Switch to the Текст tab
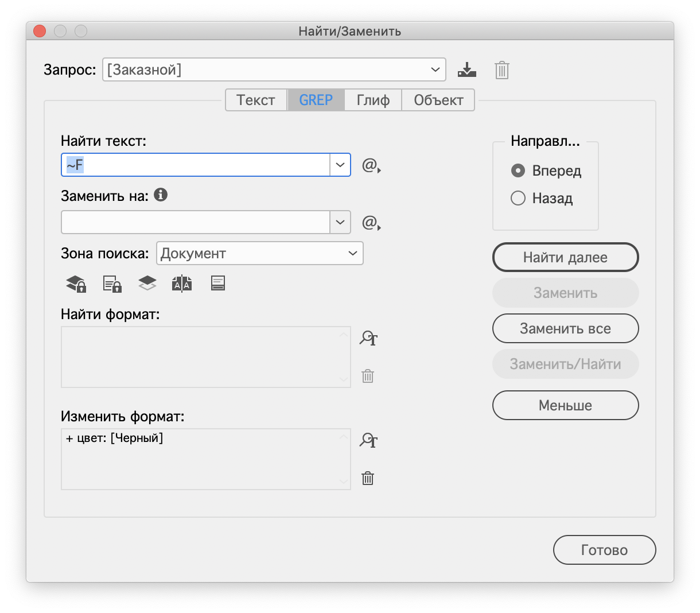The width and height of the screenshot is (700, 613). click(256, 100)
